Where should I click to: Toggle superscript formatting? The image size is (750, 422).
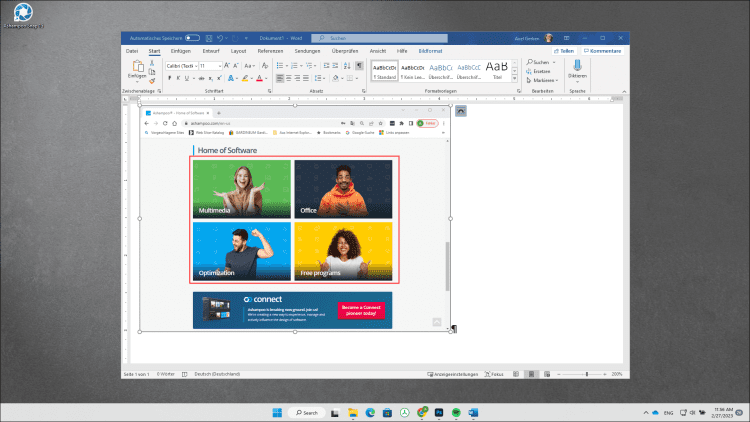click(x=219, y=78)
